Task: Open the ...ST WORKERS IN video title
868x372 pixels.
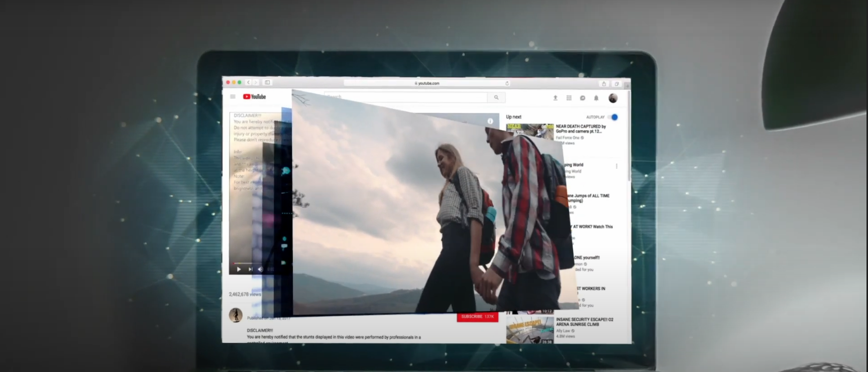Action: coord(591,289)
